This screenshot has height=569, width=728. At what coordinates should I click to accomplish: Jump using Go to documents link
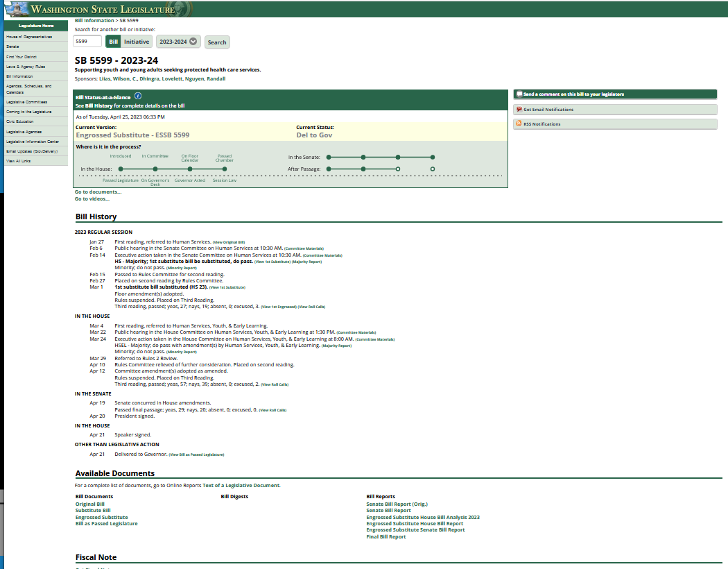point(98,192)
